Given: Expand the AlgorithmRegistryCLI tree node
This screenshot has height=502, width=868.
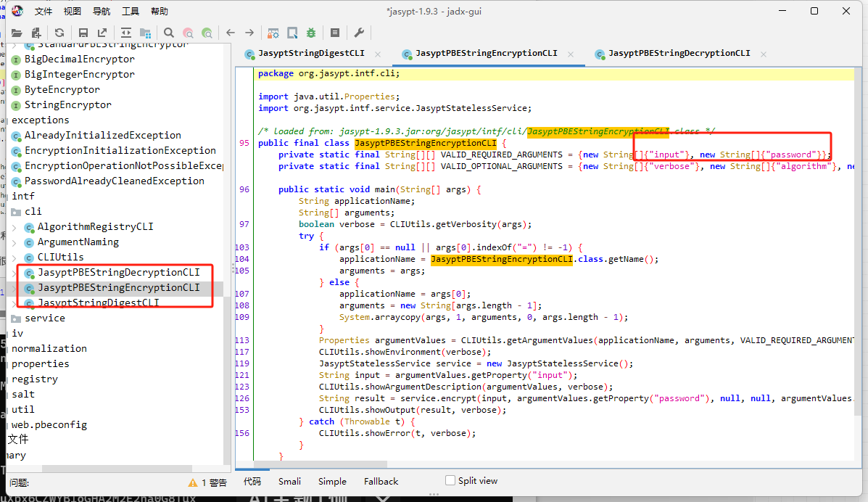Looking at the screenshot, I should tap(15, 227).
